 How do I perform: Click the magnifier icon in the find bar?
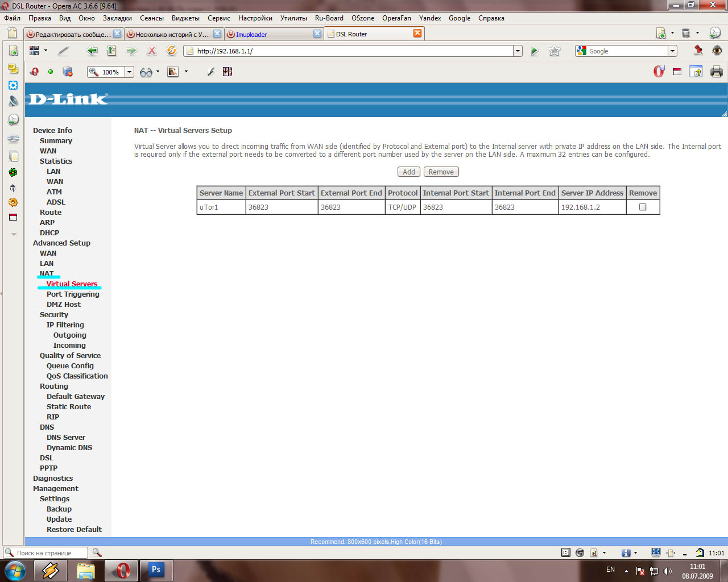(x=97, y=552)
